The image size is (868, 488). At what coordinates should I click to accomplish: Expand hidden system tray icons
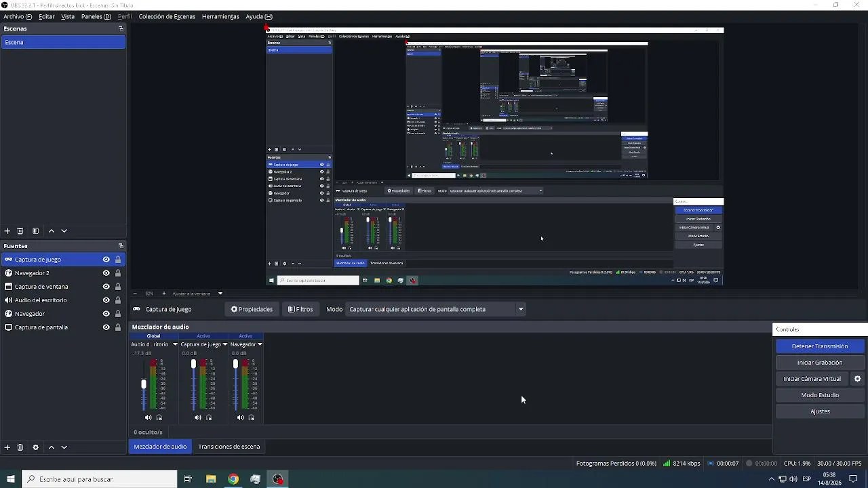771,479
